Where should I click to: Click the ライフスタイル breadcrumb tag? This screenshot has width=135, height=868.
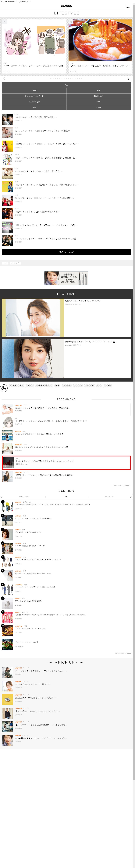point(15,263)
